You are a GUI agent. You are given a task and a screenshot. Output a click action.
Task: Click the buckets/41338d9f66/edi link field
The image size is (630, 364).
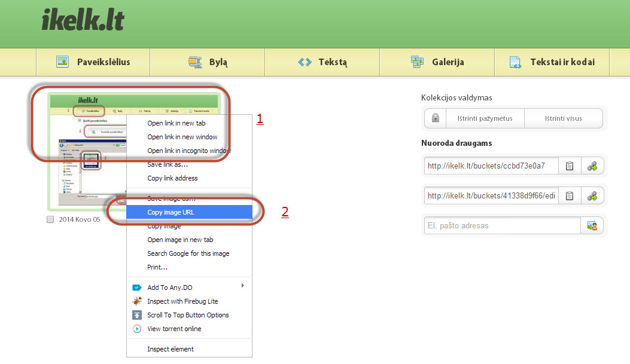tap(491, 196)
